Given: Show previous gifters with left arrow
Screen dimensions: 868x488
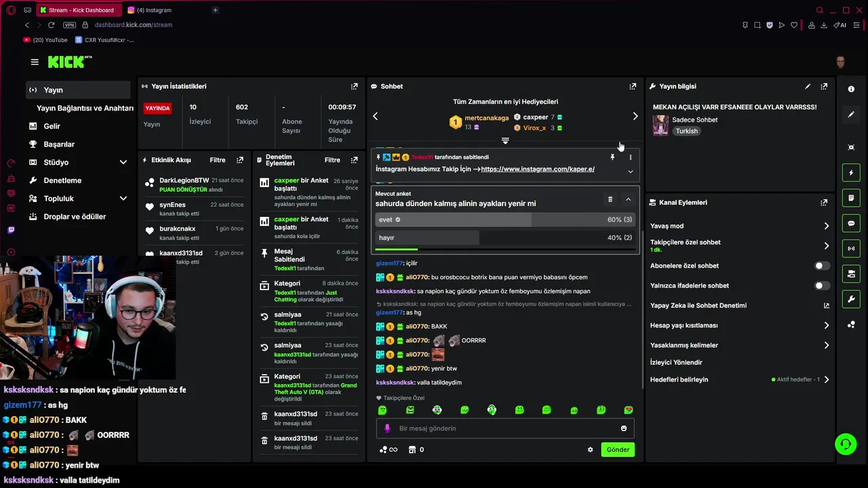Looking at the screenshot, I should click(375, 117).
